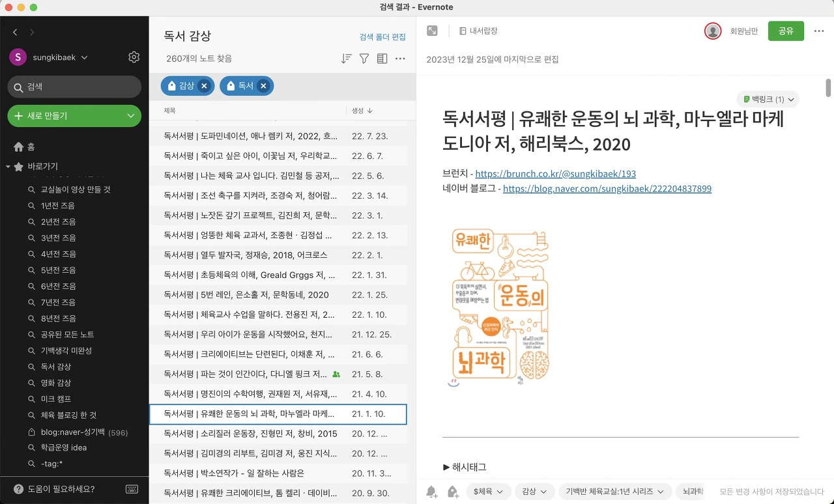Click 도움이 필요하세요? help link
This screenshot has height=504, width=834.
(x=61, y=489)
